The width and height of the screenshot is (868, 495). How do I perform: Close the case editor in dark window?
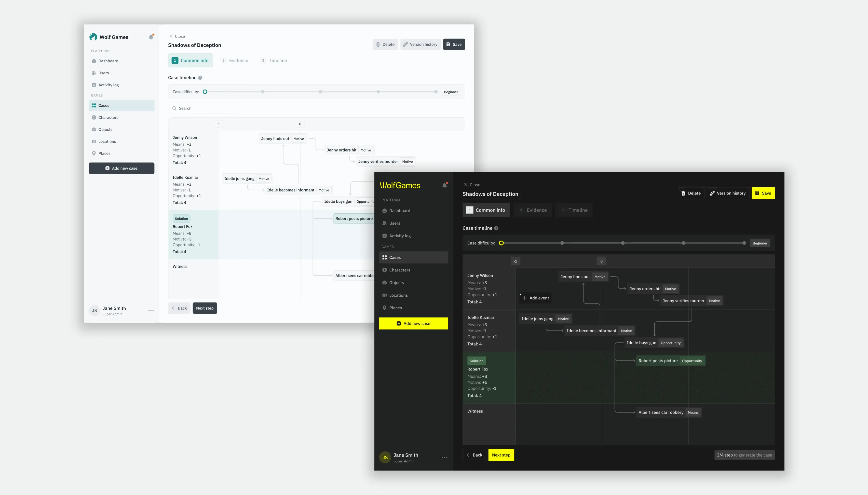tap(472, 185)
